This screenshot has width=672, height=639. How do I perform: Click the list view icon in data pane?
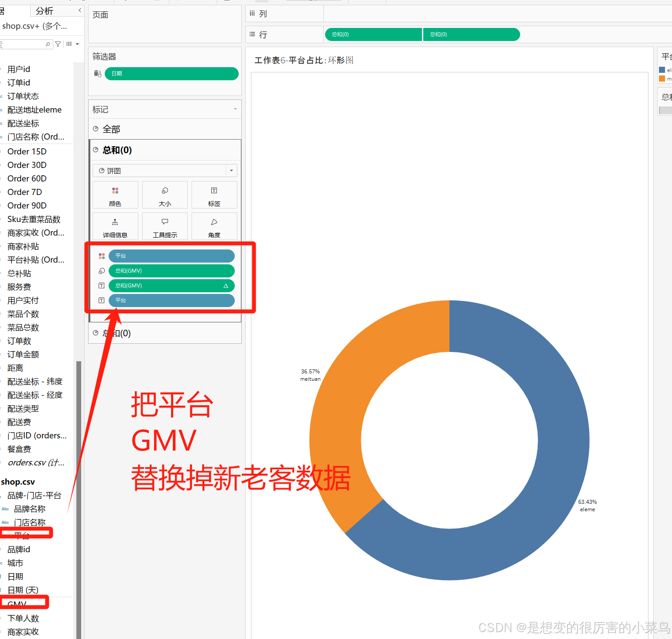69,44
